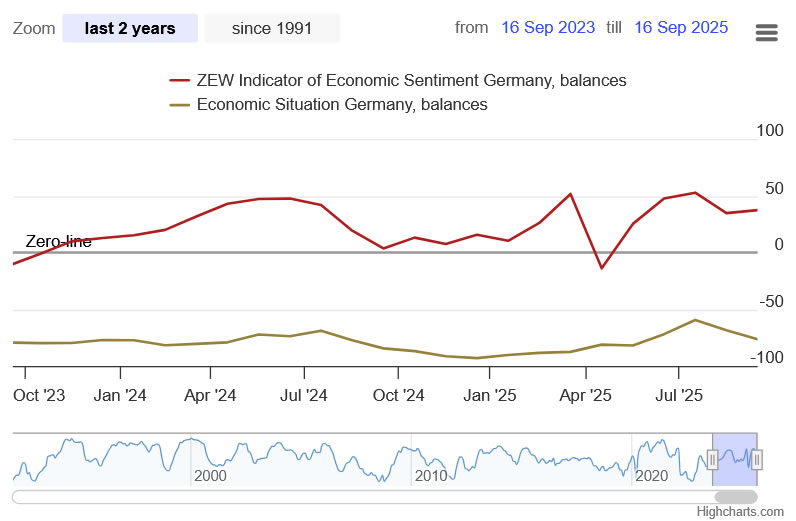Toggle ZEW Indicator of Economic Sentiment series

[412, 81]
